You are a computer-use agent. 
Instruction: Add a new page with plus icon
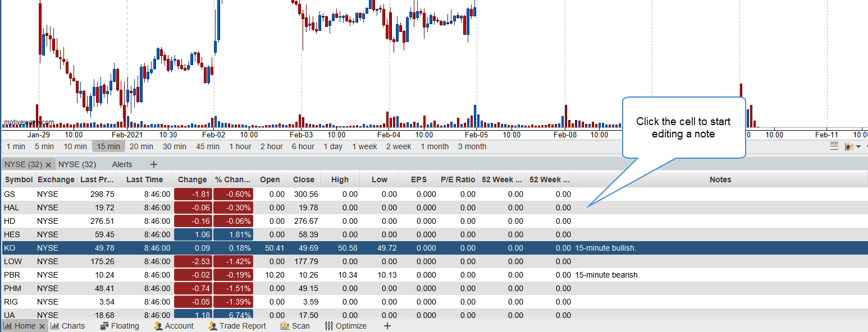tap(387, 326)
